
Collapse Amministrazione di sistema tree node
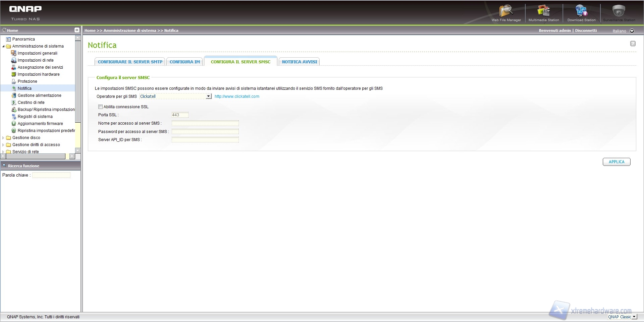pos(3,46)
